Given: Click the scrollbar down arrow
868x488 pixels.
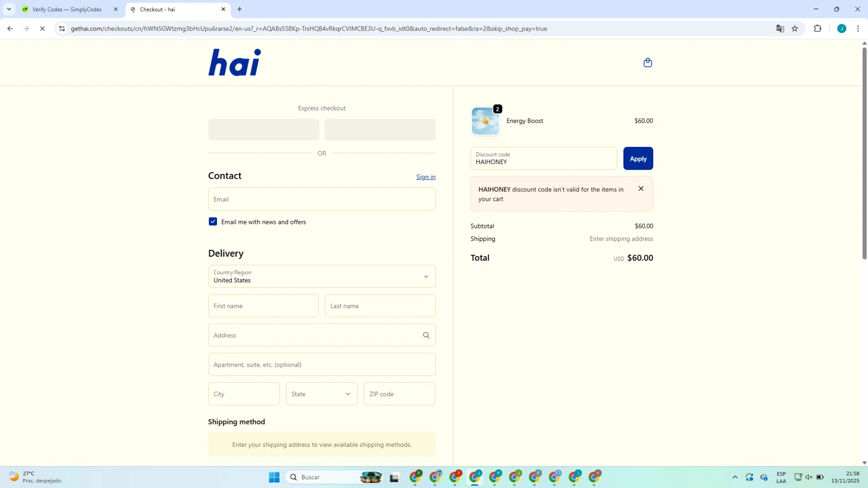Looking at the screenshot, I should click(x=865, y=463).
